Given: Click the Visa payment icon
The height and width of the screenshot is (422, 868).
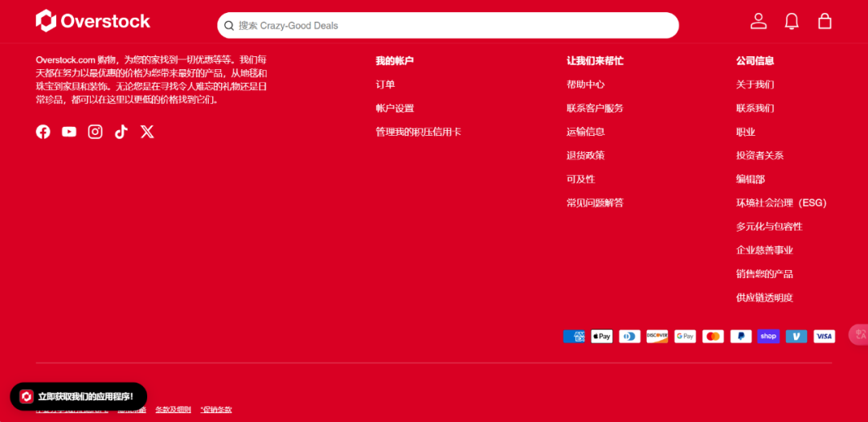Looking at the screenshot, I should [x=825, y=336].
